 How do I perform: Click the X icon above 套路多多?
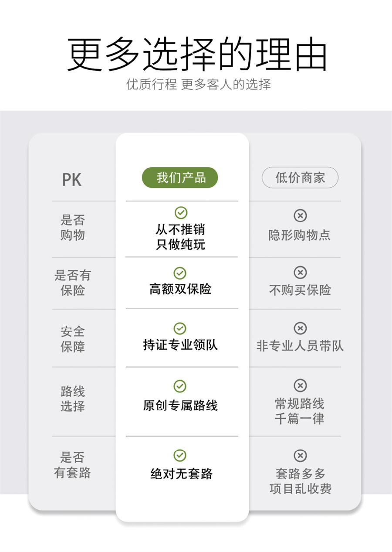300,456
